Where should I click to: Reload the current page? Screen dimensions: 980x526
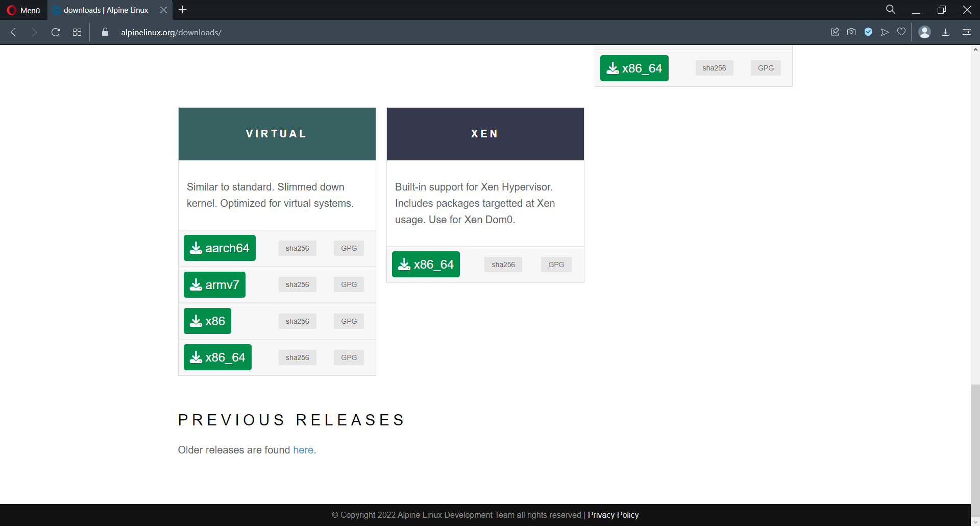(56, 32)
